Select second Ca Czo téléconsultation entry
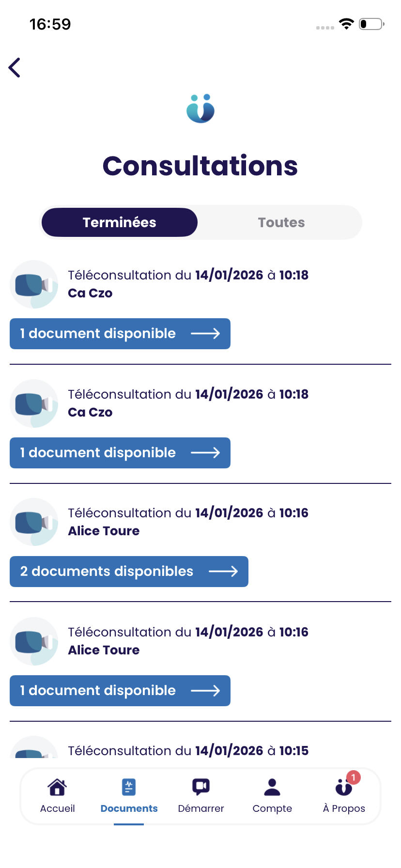Screen dimensions: 401x868 188,403
